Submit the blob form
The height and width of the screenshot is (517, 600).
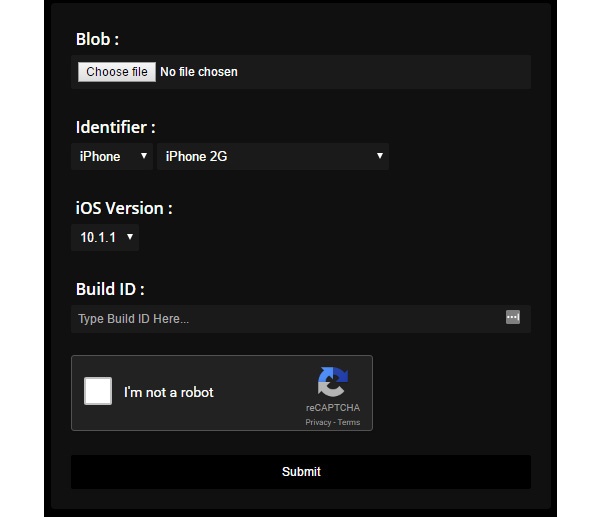click(x=301, y=472)
